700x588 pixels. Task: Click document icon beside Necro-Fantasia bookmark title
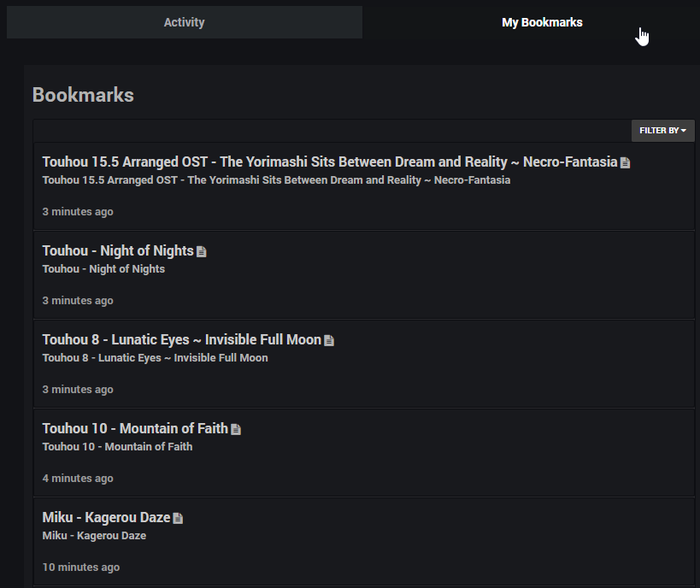click(625, 163)
